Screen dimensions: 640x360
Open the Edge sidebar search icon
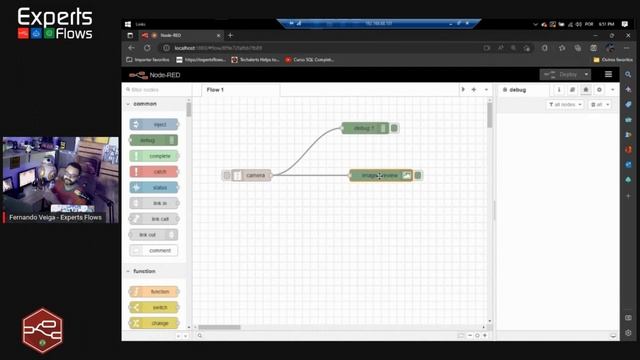[x=628, y=74]
